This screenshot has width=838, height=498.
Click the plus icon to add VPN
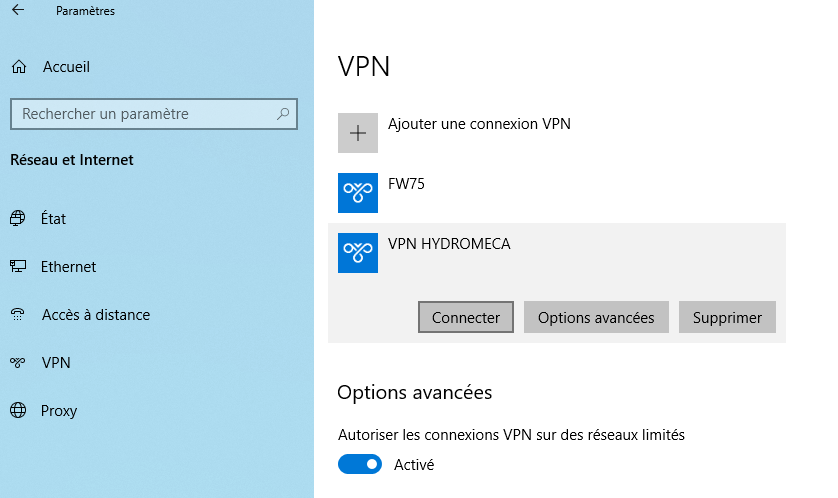pos(358,133)
